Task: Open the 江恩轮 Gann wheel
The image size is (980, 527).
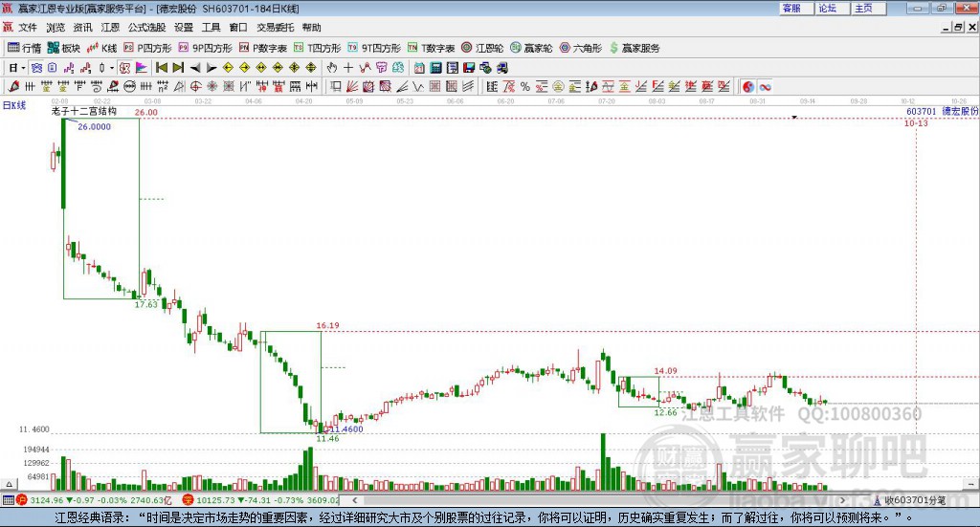Action: (482, 48)
